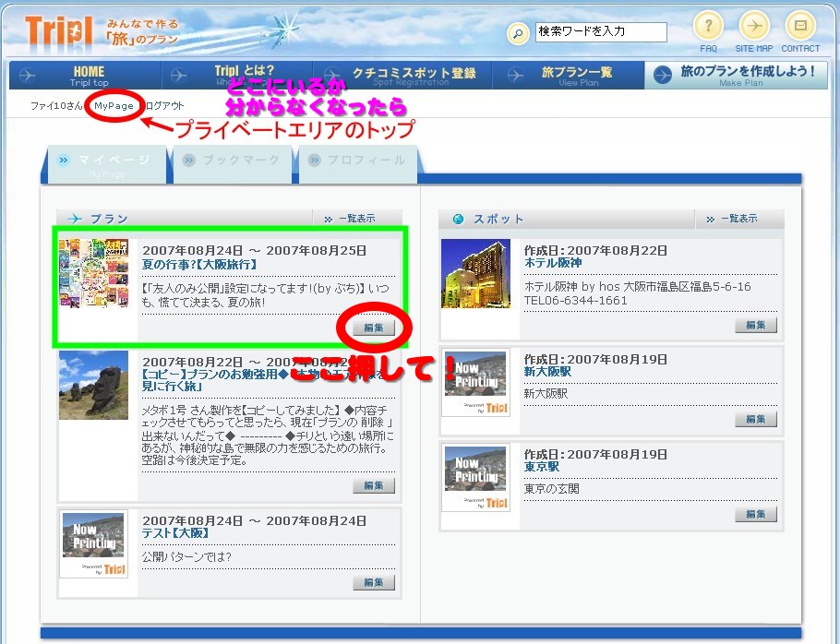The width and height of the screenshot is (840, 644).
Task: Open the ホテル阪神 thumbnail image
Action: (x=475, y=274)
